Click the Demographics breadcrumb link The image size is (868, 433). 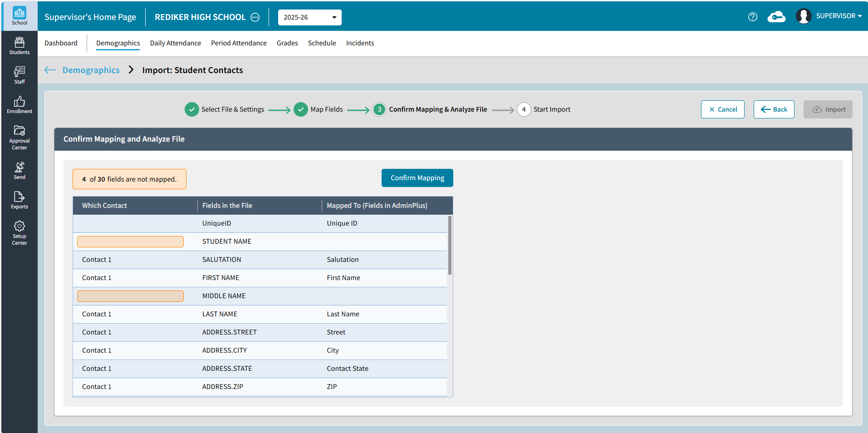(x=91, y=70)
